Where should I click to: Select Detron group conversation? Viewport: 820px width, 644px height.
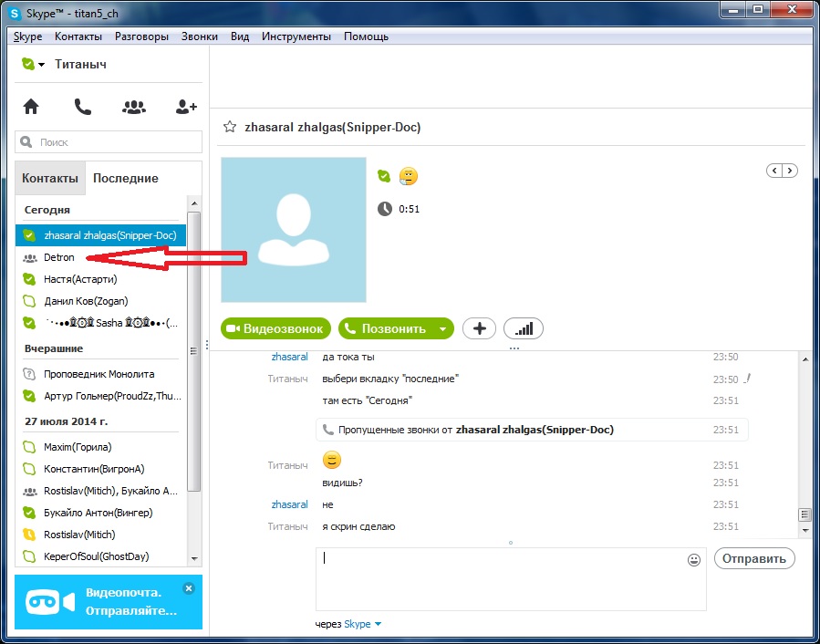point(101,257)
